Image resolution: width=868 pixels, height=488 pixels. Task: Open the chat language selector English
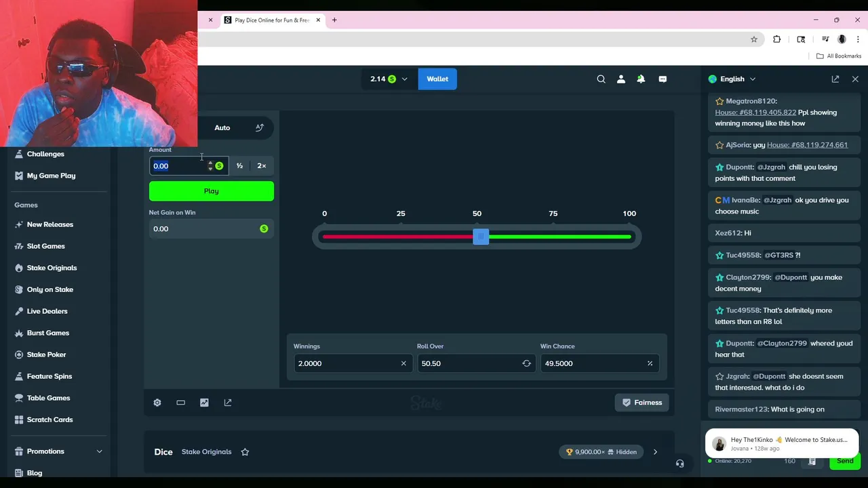(732, 79)
